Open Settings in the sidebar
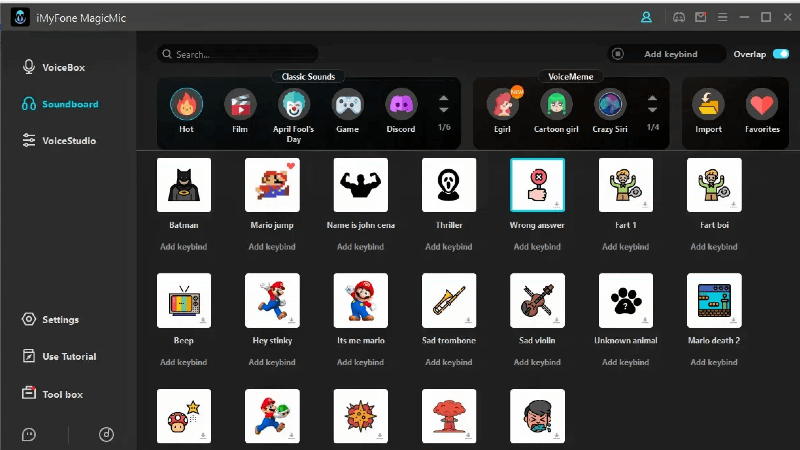The image size is (800, 450). coord(50,319)
